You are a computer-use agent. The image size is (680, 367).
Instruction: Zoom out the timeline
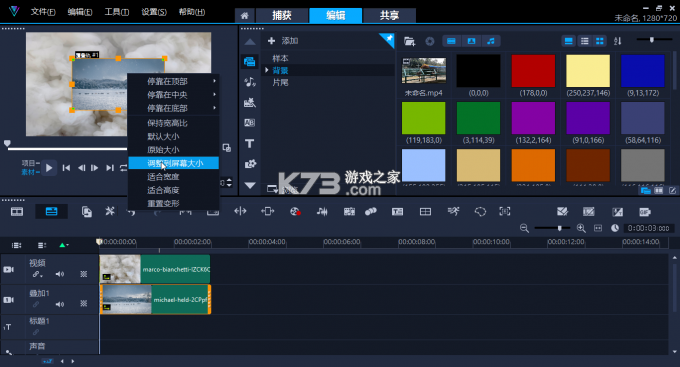pos(524,228)
